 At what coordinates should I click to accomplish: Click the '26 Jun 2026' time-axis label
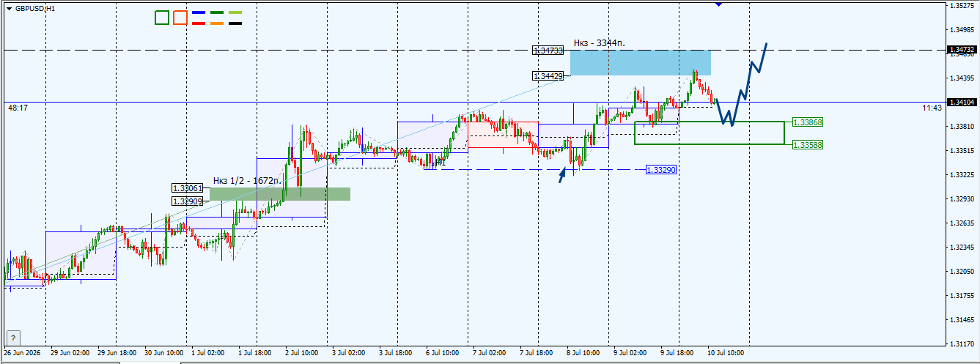(x=22, y=353)
